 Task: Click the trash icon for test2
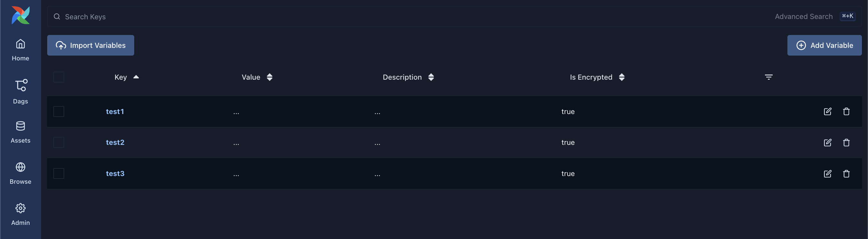tap(846, 143)
